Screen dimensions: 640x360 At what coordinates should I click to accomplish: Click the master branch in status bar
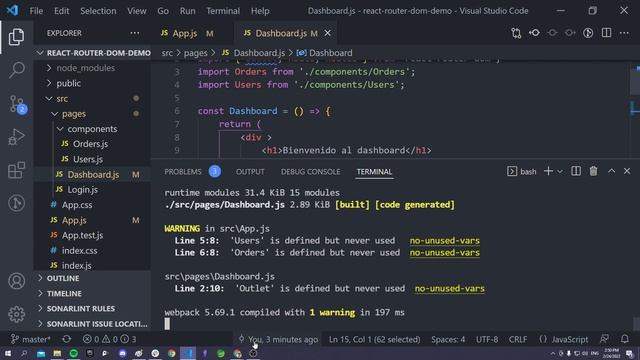point(31,339)
